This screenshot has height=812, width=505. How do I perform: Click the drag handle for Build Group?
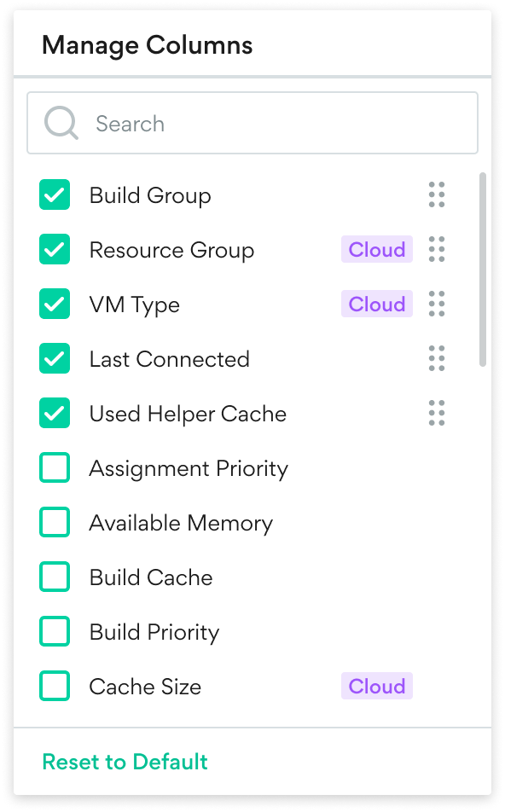(437, 194)
